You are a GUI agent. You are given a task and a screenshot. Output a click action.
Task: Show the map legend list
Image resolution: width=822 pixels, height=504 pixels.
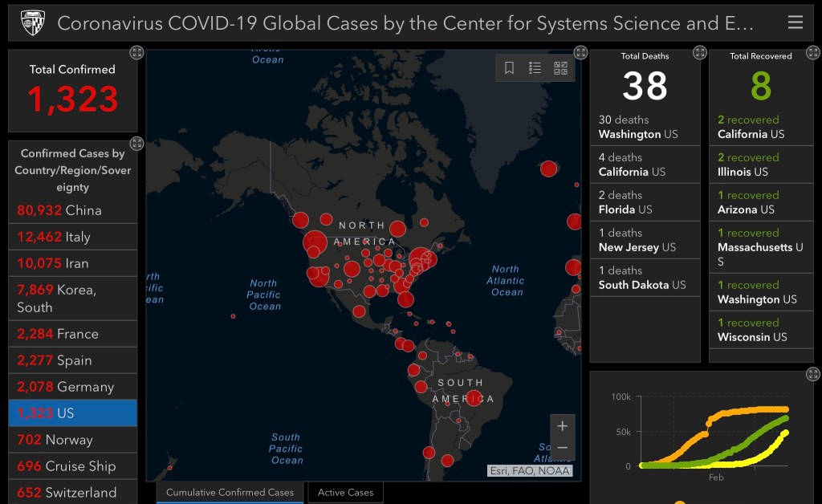click(535, 68)
